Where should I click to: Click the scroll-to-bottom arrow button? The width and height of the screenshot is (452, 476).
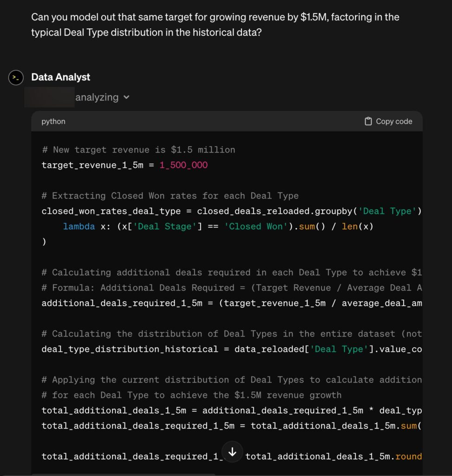tap(232, 452)
